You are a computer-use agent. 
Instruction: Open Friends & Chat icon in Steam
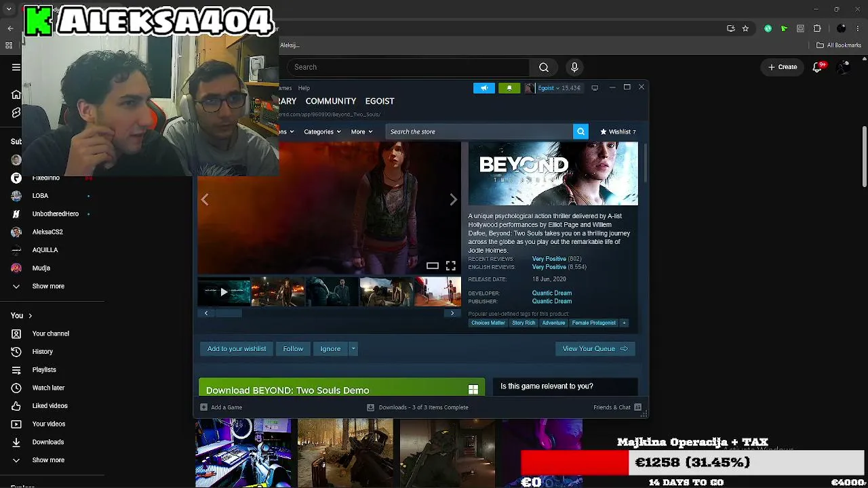(x=637, y=407)
